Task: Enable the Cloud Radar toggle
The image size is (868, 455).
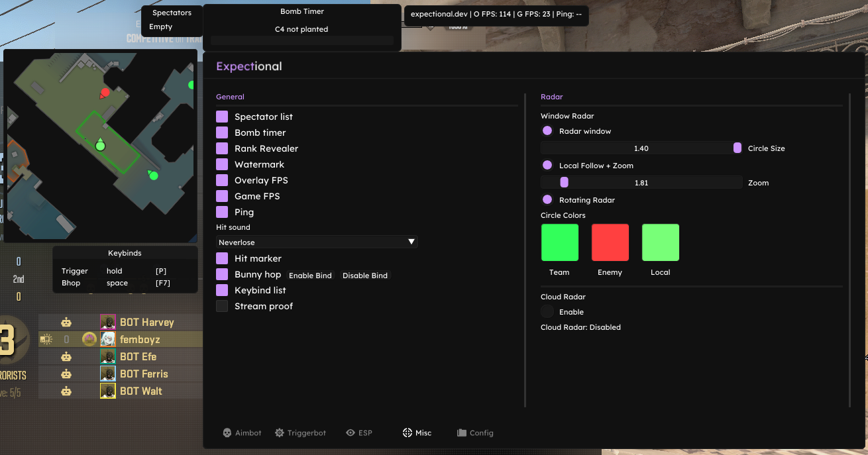Action: pyautogui.click(x=547, y=311)
